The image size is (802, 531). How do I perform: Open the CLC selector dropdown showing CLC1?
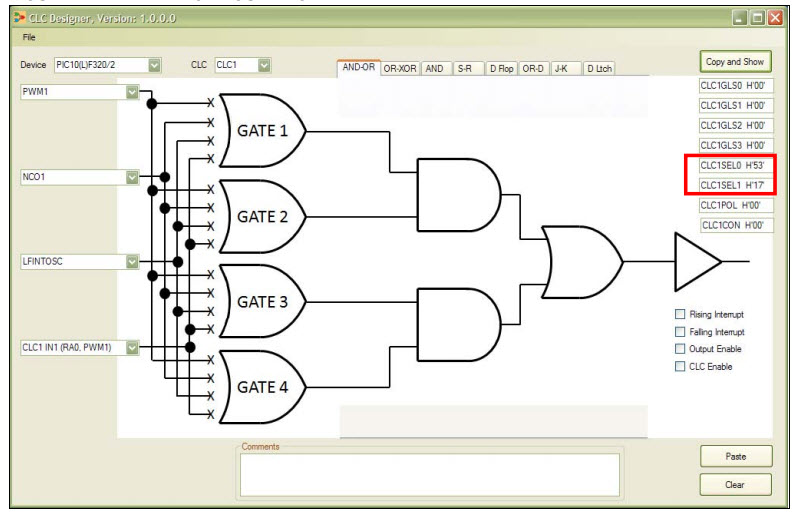click(x=264, y=65)
